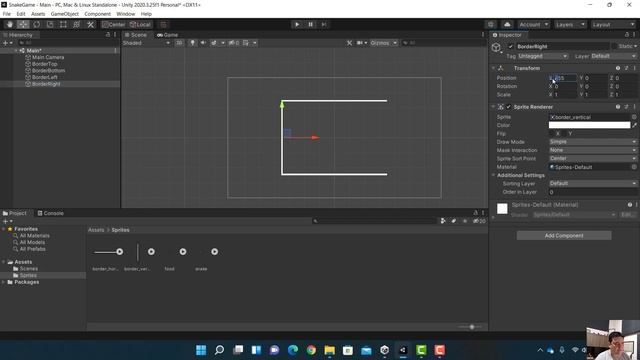Open the File menu
This screenshot has height=360, width=640.
coord(7,14)
